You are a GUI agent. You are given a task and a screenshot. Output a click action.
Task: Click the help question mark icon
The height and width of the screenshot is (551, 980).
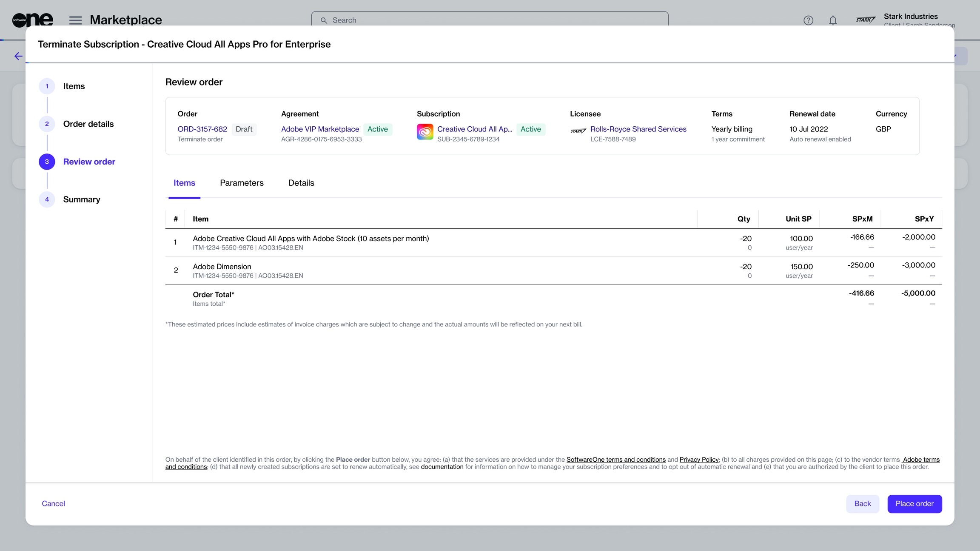808,20
